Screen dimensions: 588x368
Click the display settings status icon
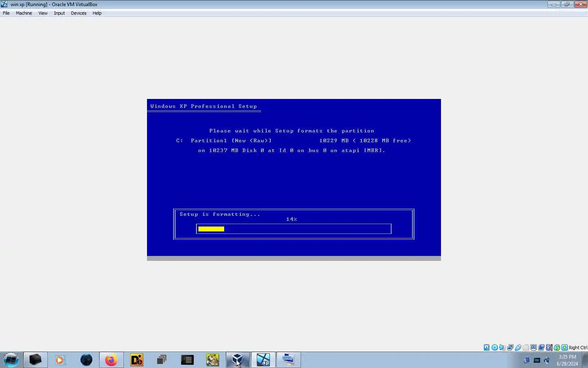click(534, 348)
